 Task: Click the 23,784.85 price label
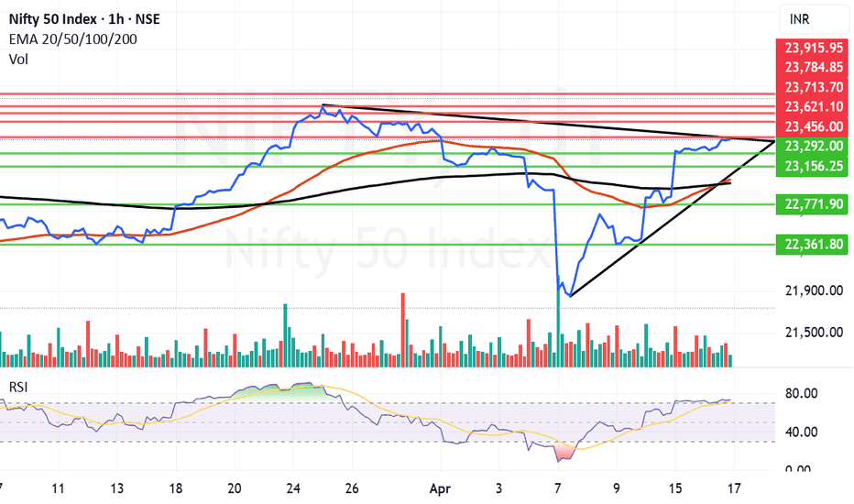pyautogui.click(x=813, y=67)
